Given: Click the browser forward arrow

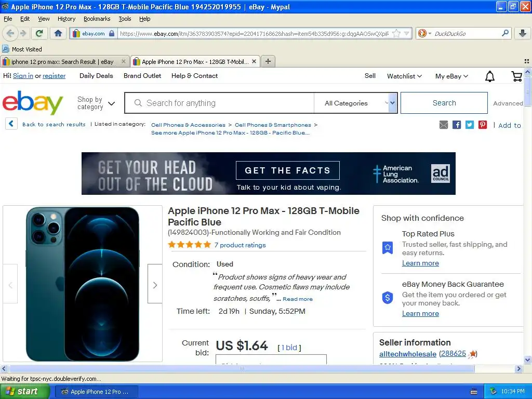Looking at the screenshot, I should tap(23, 33).
